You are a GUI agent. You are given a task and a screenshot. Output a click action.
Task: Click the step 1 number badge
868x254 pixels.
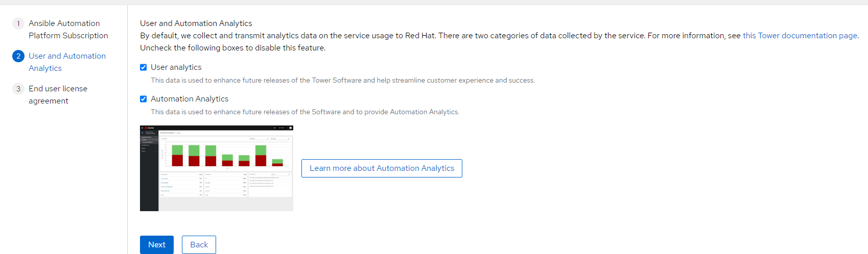coord(18,23)
